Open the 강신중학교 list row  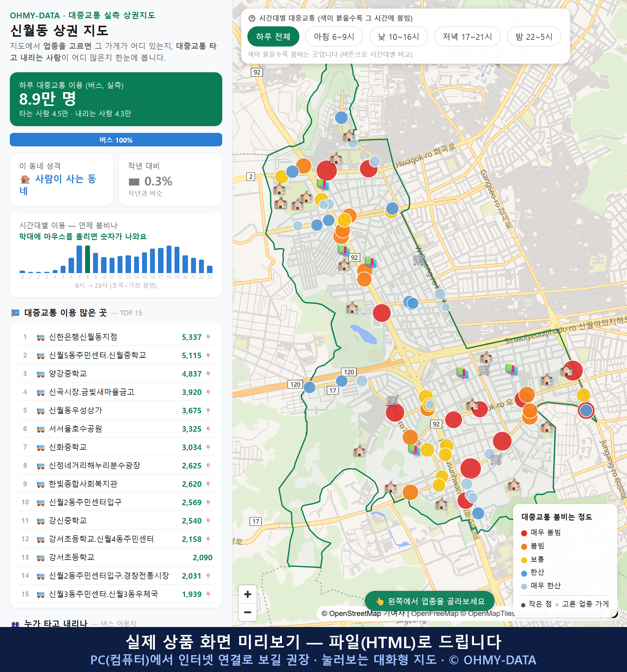click(116, 521)
